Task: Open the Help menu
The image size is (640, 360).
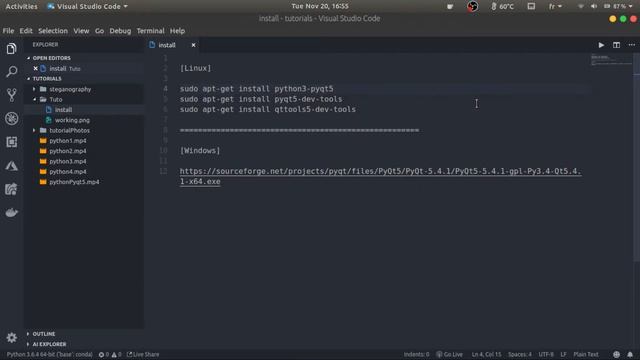Action: click(x=177, y=31)
